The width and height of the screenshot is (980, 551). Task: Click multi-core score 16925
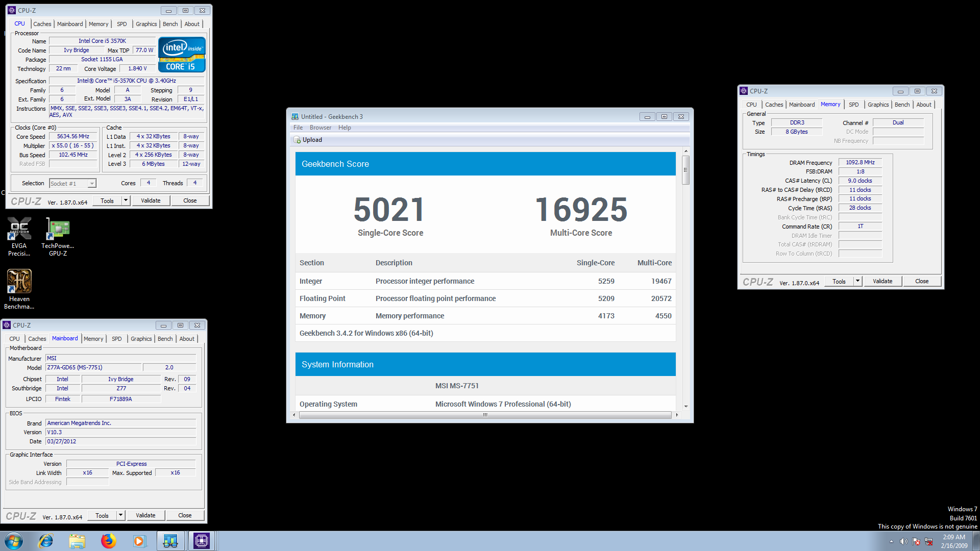[x=581, y=210]
